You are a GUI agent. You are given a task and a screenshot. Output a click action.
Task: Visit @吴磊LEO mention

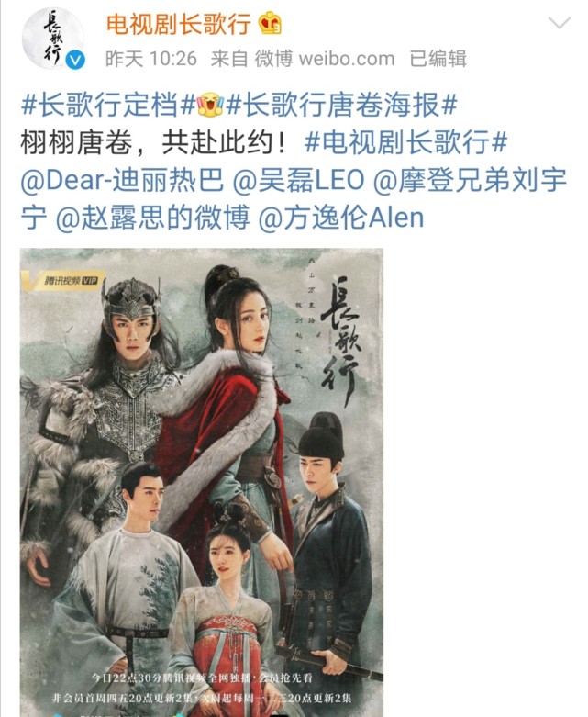click(299, 180)
